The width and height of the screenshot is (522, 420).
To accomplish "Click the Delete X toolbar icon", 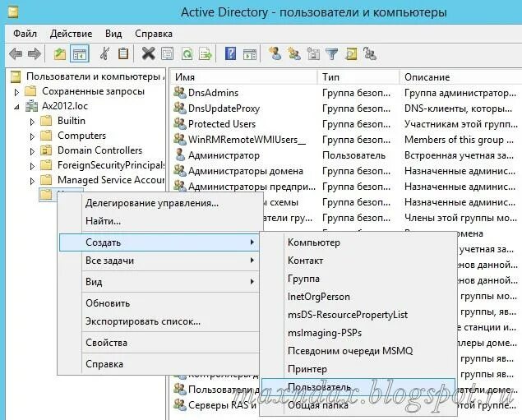I will pos(149,53).
